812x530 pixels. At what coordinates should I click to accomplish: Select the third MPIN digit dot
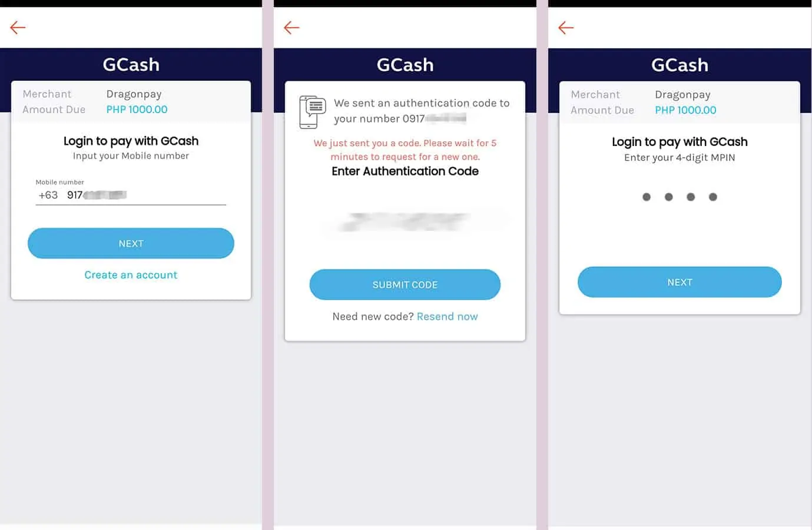691,197
